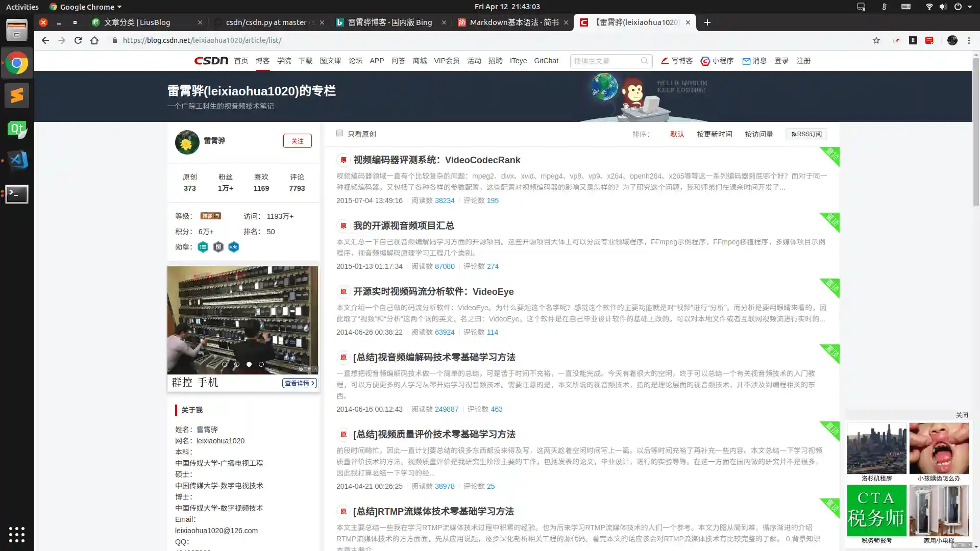Open 消息 mail icon in navbar
This screenshot has height=551, width=980.
tap(754, 61)
